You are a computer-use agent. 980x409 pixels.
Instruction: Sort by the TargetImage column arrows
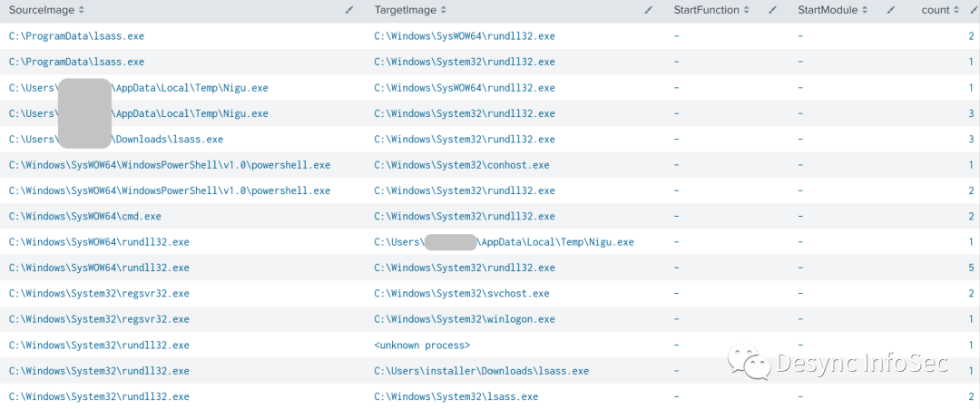[443, 10]
